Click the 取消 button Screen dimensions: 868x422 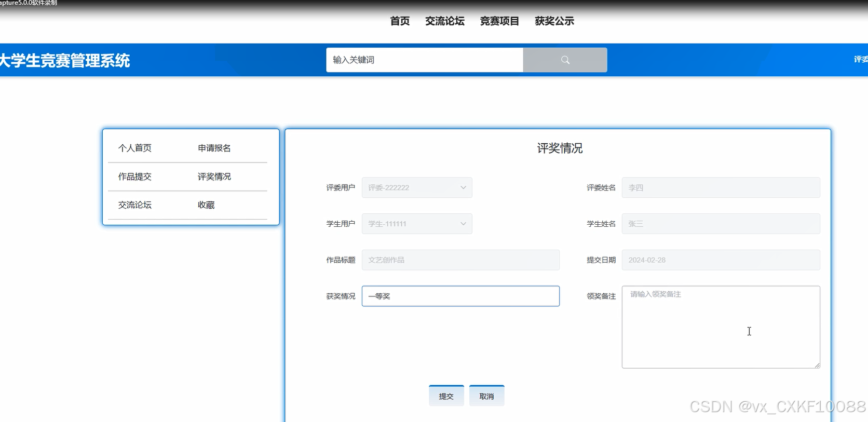487,396
